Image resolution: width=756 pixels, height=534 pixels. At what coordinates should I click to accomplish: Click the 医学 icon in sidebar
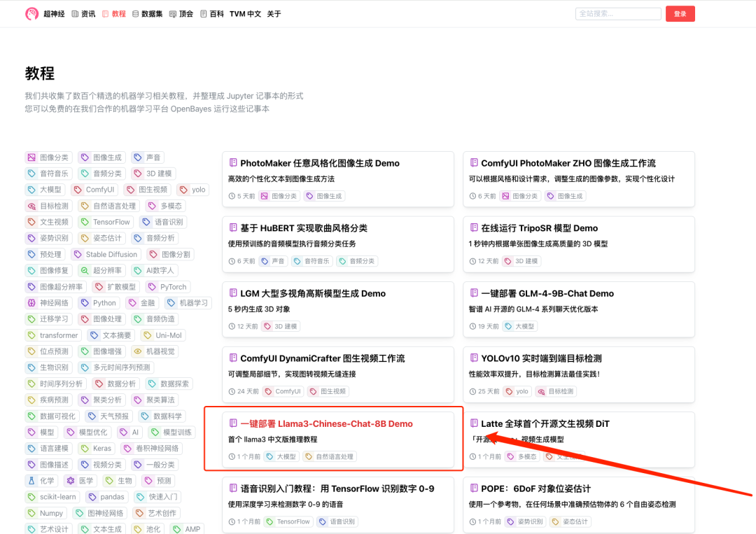click(71, 481)
